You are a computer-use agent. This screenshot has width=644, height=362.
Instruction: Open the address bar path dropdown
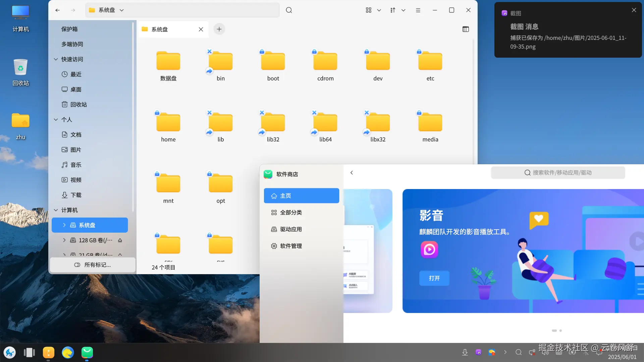pyautogui.click(x=122, y=10)
